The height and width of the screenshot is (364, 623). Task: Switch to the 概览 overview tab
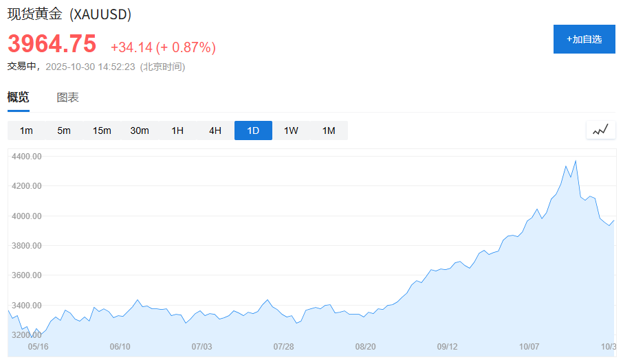pos(19,98)
